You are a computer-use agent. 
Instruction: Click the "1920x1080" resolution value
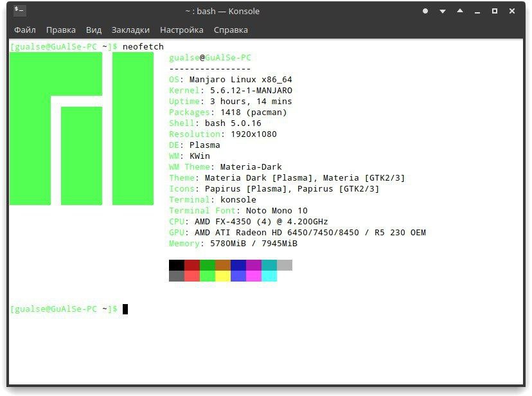pos(253,134)
